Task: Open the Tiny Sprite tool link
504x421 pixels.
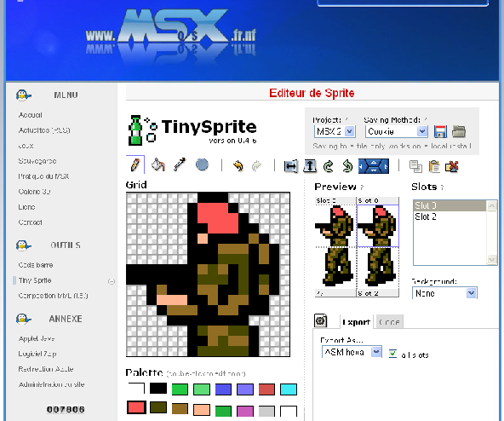Action: click(x=35, y=280)
